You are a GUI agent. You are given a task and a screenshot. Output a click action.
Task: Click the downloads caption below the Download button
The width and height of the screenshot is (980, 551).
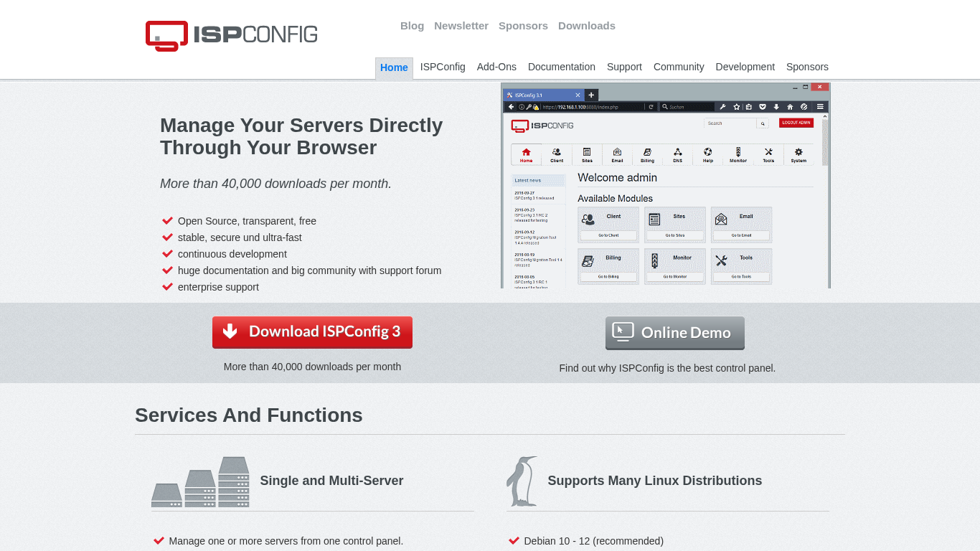tap(312, 367)
